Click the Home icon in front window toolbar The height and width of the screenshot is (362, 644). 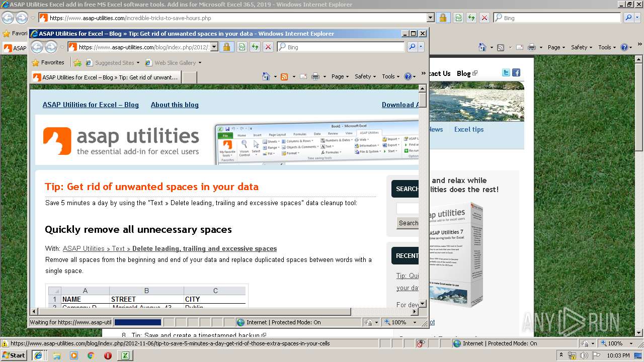(267, 76)
